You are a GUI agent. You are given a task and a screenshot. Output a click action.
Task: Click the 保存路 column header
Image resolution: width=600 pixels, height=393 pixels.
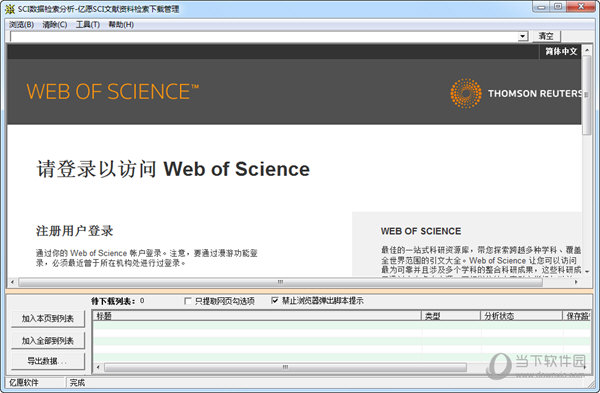pos(576,316)
